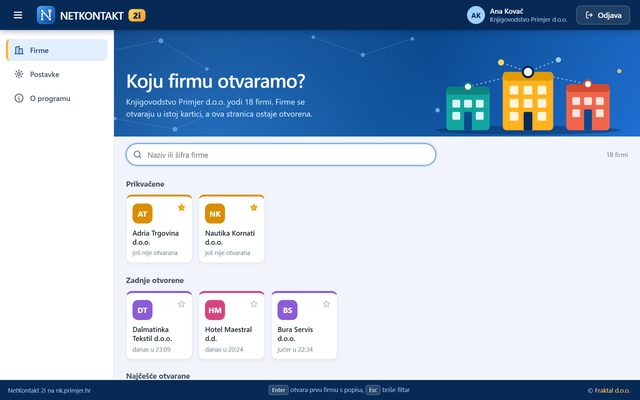Click the Prikvačene section heading
The width and height of the screenshot is (640, 400).
coord(145,184)
